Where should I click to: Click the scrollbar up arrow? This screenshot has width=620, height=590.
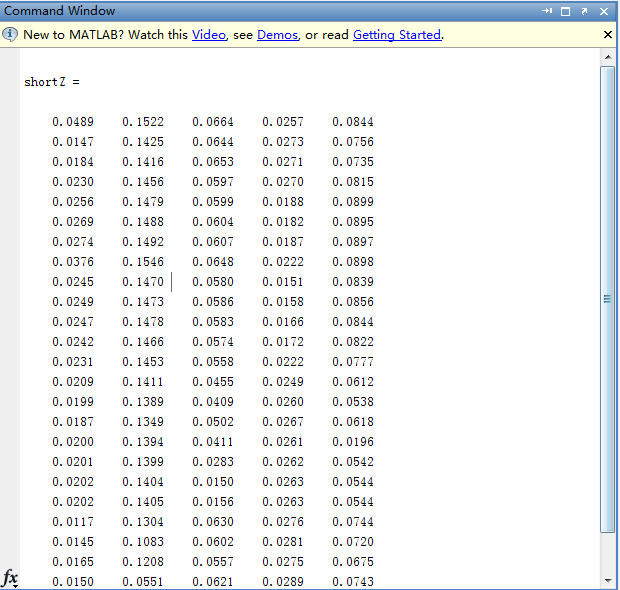tap(608, 57)
